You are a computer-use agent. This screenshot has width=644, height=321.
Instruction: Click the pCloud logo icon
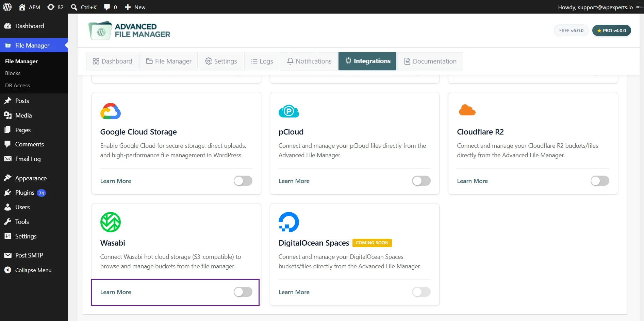[x=289, y=111]
